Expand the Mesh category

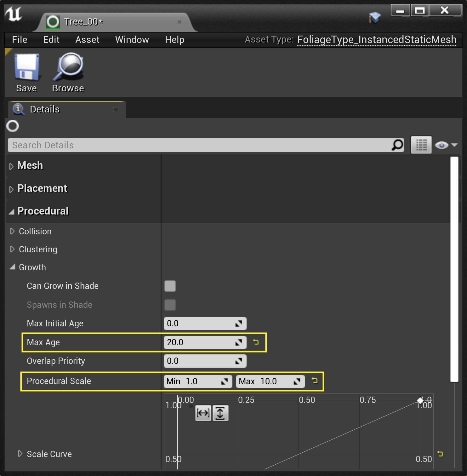click(11, 166)
